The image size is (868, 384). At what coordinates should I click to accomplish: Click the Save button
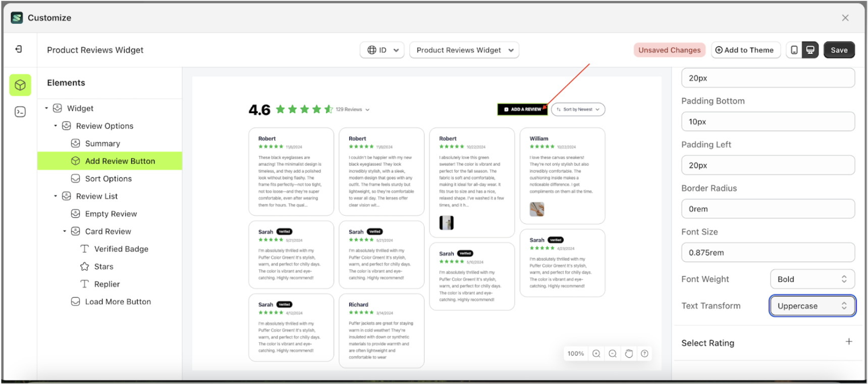click(839, 50)
